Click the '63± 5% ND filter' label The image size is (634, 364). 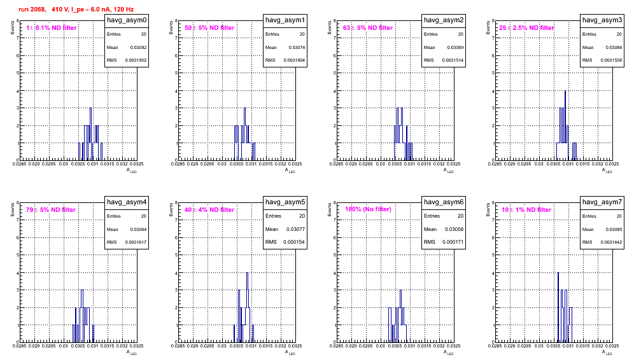pyautogui.click(x=368, y=28)
